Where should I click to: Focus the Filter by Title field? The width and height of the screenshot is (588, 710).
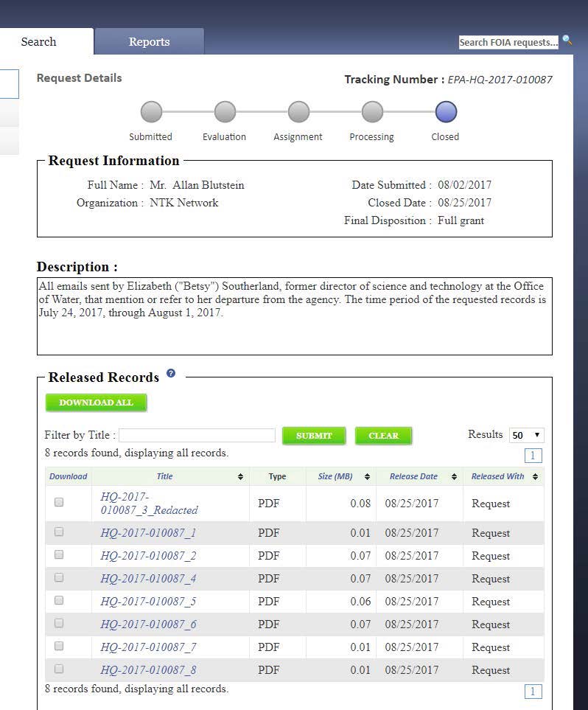click(197, 435)
